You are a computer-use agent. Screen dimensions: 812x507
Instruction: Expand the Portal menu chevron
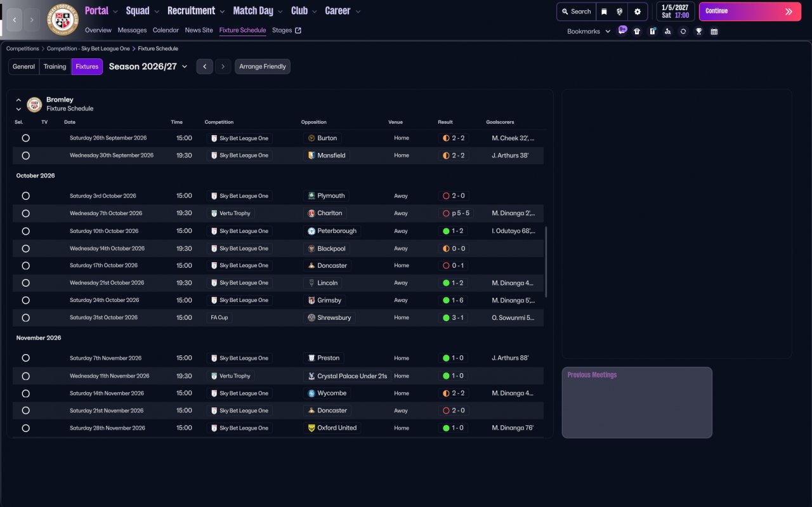click(115, 11)
